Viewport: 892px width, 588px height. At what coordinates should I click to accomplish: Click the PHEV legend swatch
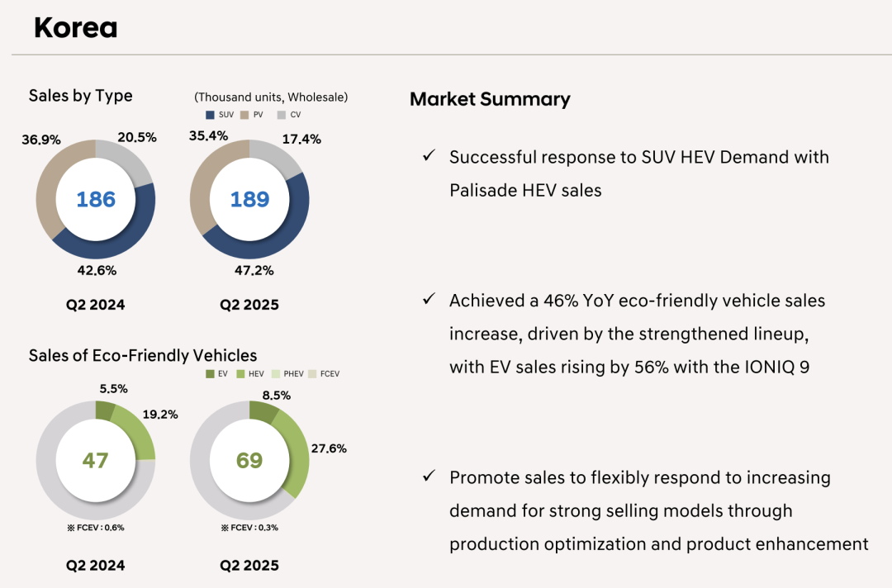(x=274, y=374)
